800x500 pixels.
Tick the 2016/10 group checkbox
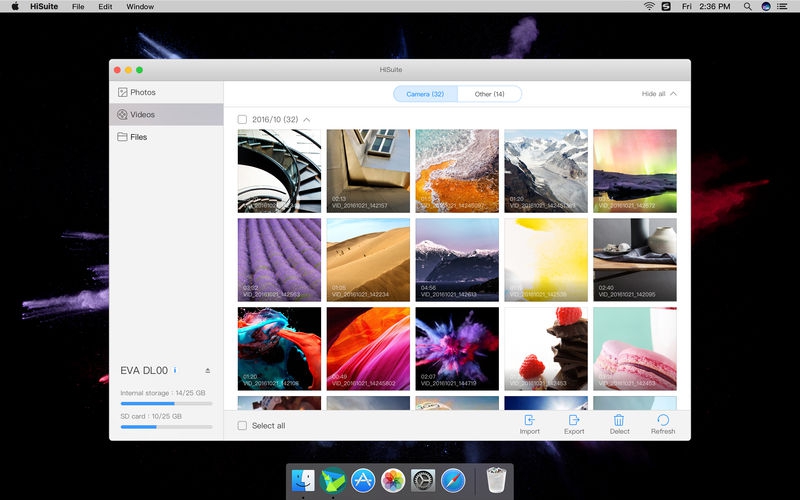[x=242, y=119]
